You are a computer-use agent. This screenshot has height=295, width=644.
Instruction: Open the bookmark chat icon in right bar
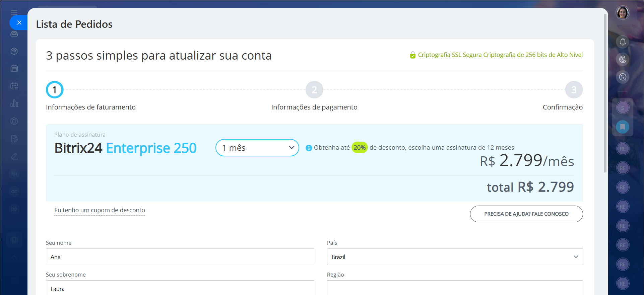pos(623,127)
